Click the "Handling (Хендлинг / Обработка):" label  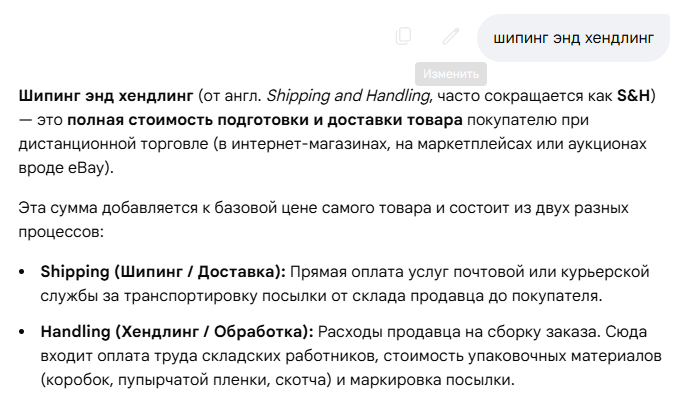click(177, 332)
